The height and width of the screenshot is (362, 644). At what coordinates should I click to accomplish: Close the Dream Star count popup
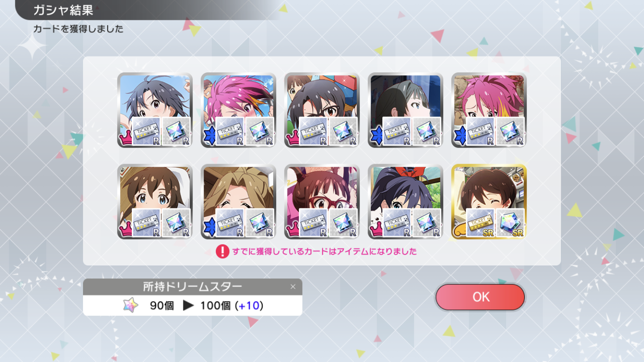click(293, 287)
